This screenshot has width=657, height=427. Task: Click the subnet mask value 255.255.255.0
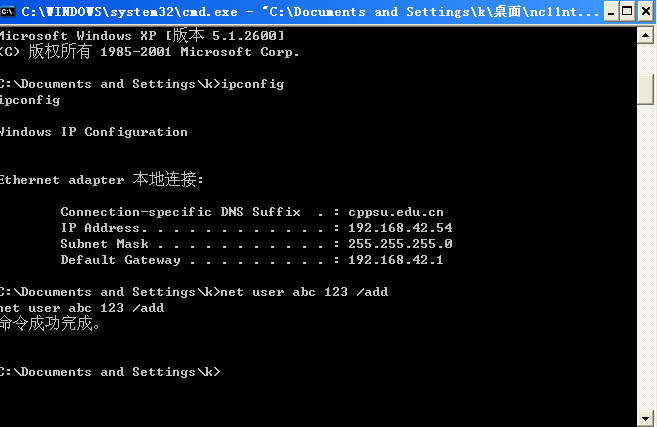(x=400, y=244)
